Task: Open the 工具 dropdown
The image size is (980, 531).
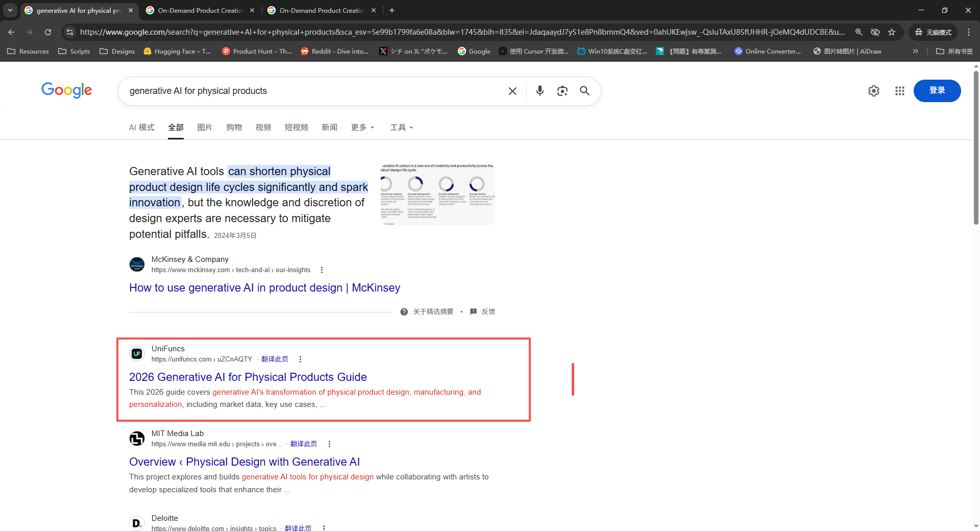Action: [401, 127]
